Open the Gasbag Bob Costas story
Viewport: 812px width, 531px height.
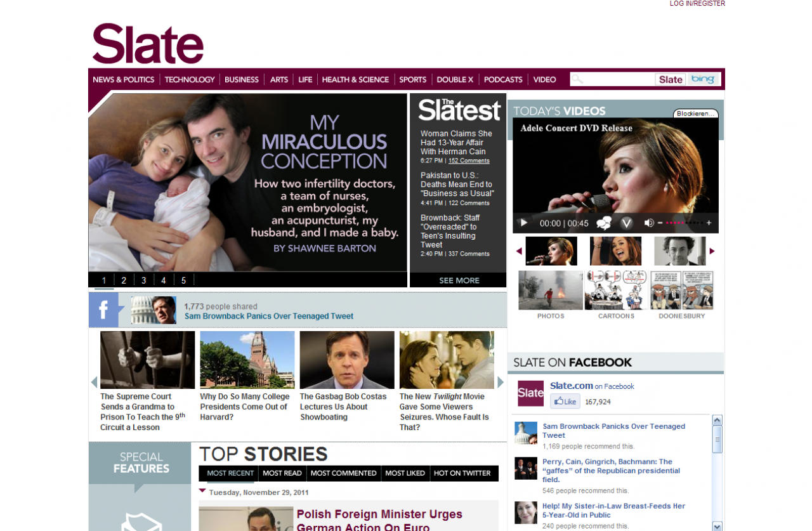click(x=343, y=407)
